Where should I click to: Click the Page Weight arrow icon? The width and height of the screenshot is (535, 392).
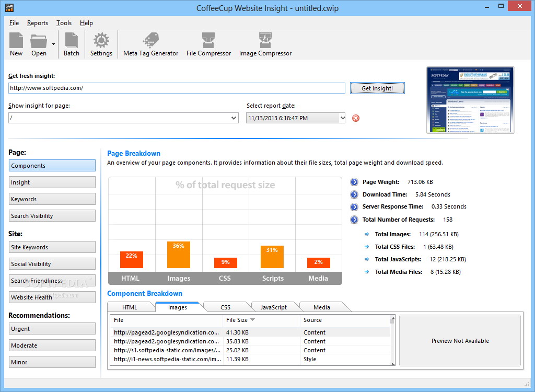click(x=354, y=182)
